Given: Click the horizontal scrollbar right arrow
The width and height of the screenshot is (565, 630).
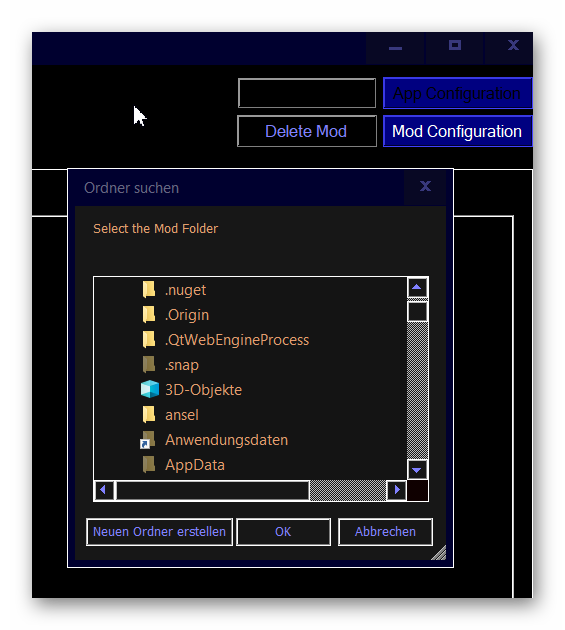Looking at the screenshot, I should click(x=397, y=490).
